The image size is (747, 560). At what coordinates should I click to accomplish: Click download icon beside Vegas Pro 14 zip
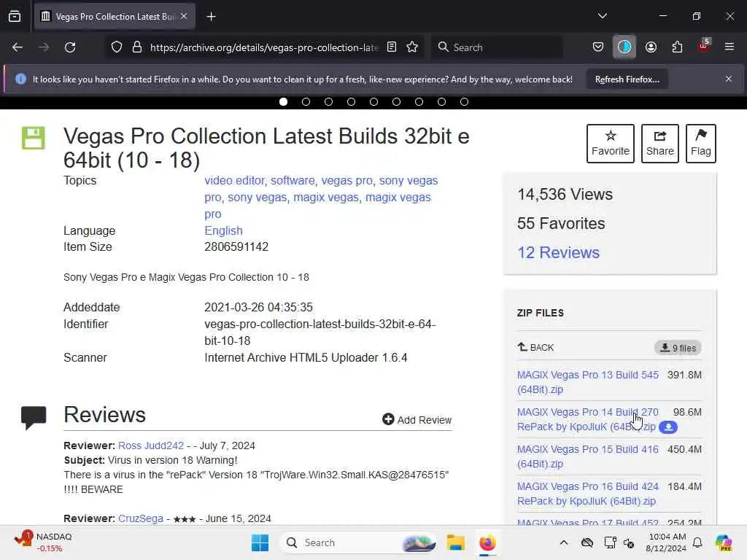(x=668, y=427)
